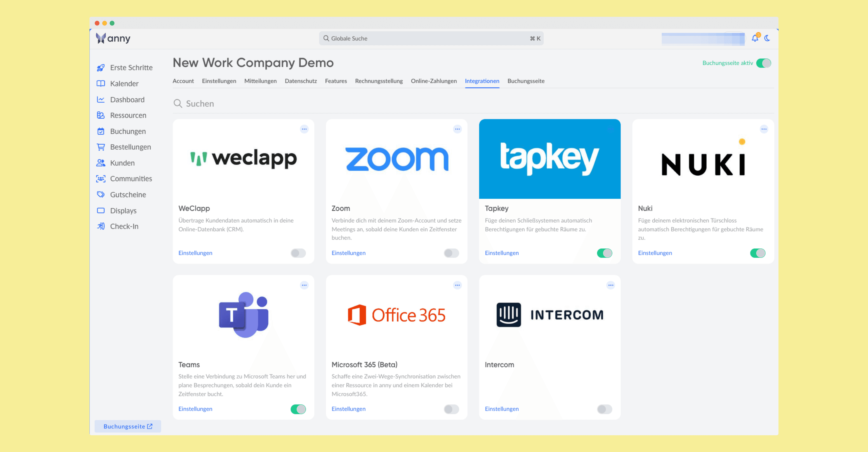Open the Microsoft 365 card three-dot menu
868x452 pixels.
[x=457, y=285]
